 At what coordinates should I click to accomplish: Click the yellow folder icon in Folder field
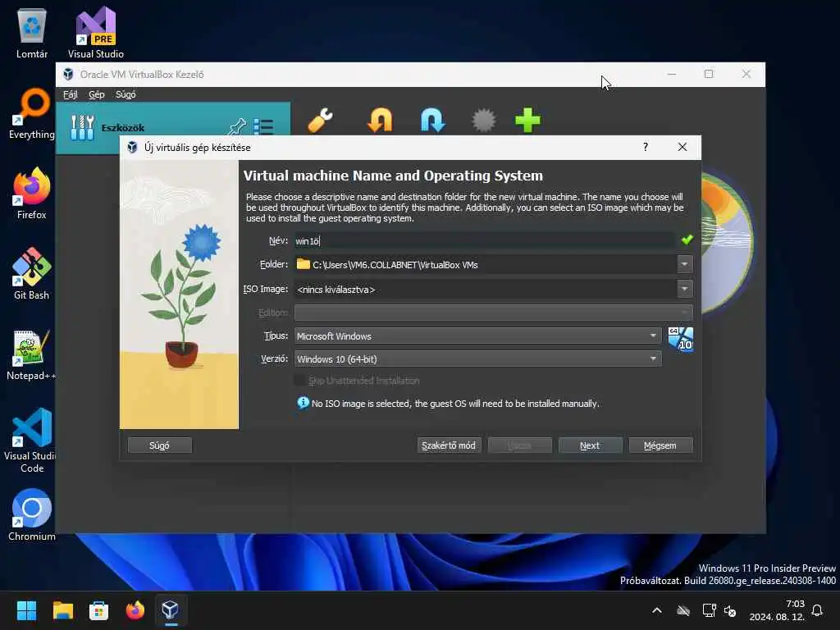(304, 264)
